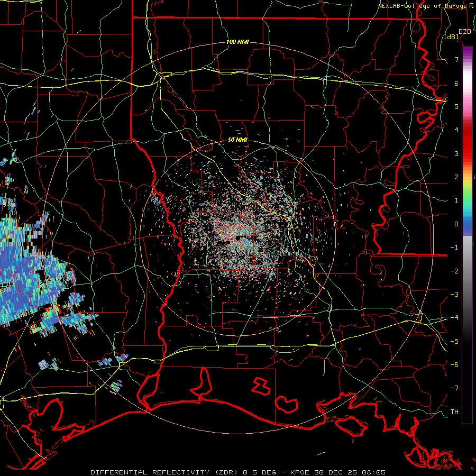The image size is (476, 476).
Task: Click the -2 value on the color scale
Action: click(x=454, y=271)
